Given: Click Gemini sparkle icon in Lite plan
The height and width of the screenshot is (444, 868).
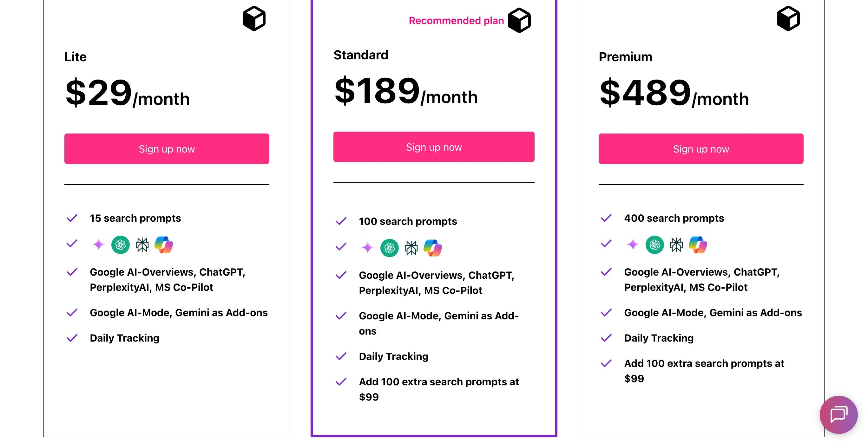Looking at the screenshot, I should coord(98,245).
